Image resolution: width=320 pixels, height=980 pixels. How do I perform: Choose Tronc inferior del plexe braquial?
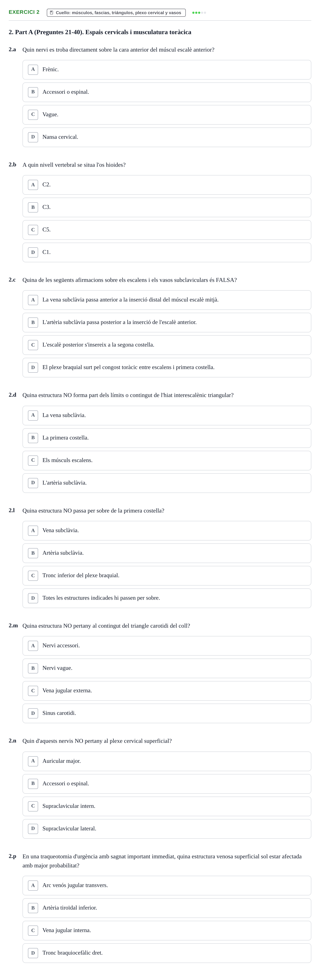167,576
